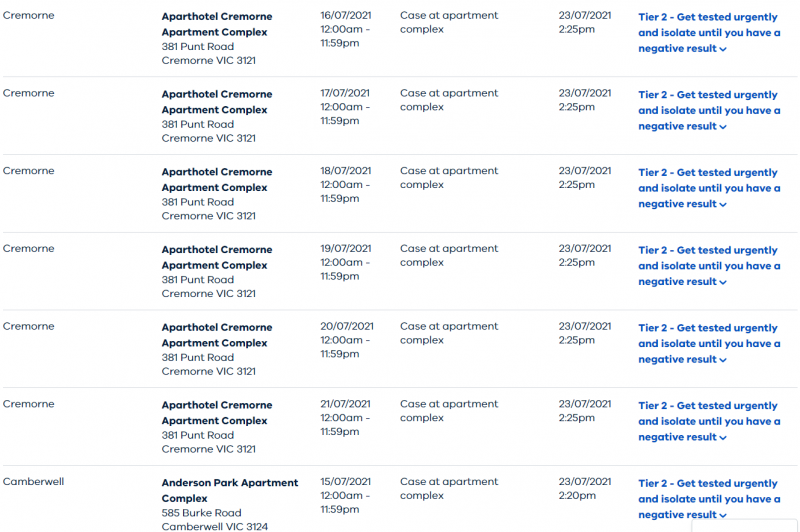This screenshot has height=532, width=800.
Task: Expand Tier 2 advice for 19/07/2021 Cremorne exposure
Action: [709, 266]
